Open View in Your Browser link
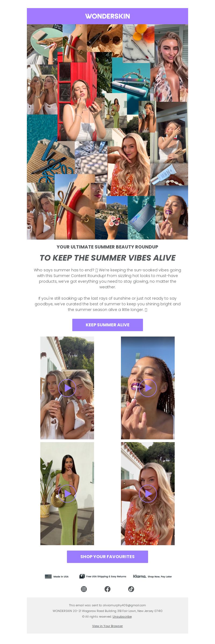Viewport: 215px width, 644px height. pyautogui.click(x=107, y=626)
